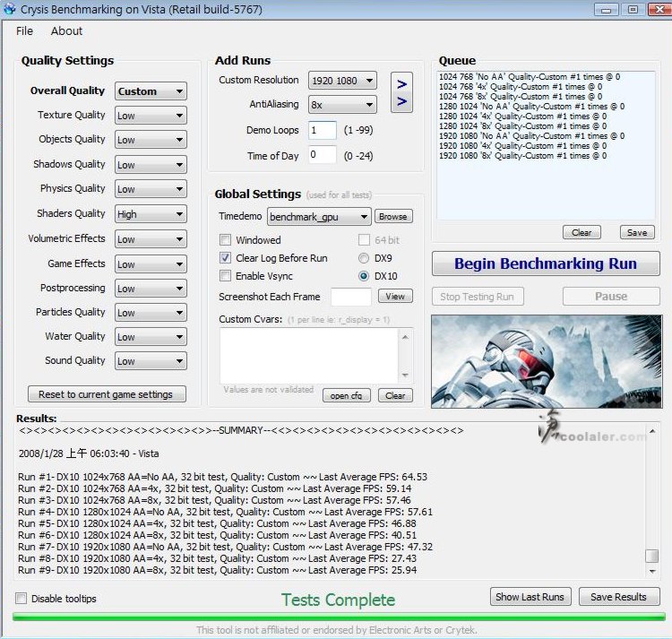The image size is (672, 639).
Task: Expand the Volumetric Effects dropdown
Action: (x=151, y=239)
